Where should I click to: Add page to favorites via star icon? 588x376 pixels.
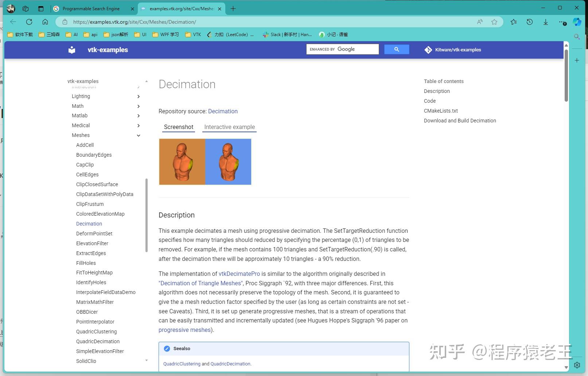point(494,22)
